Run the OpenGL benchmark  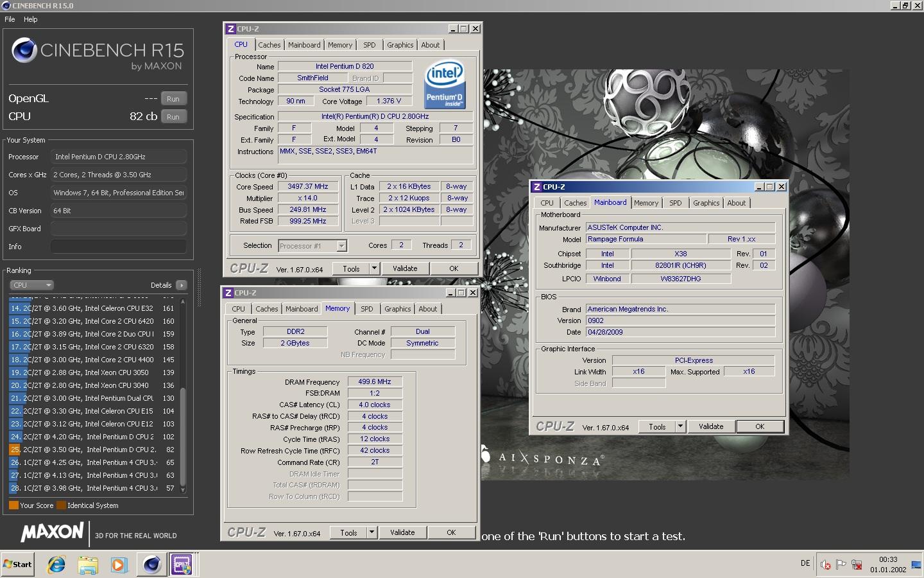[x=173, y=99]
